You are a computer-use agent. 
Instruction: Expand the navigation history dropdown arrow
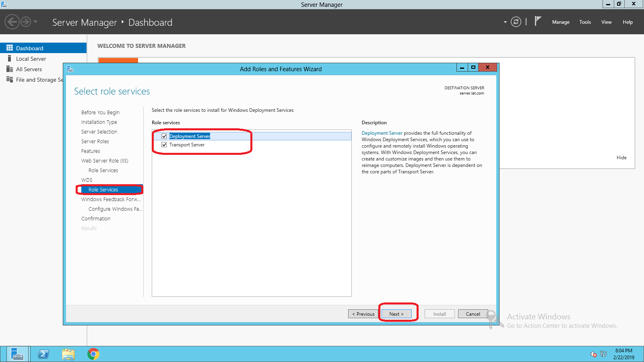click(x=35, y=22)
